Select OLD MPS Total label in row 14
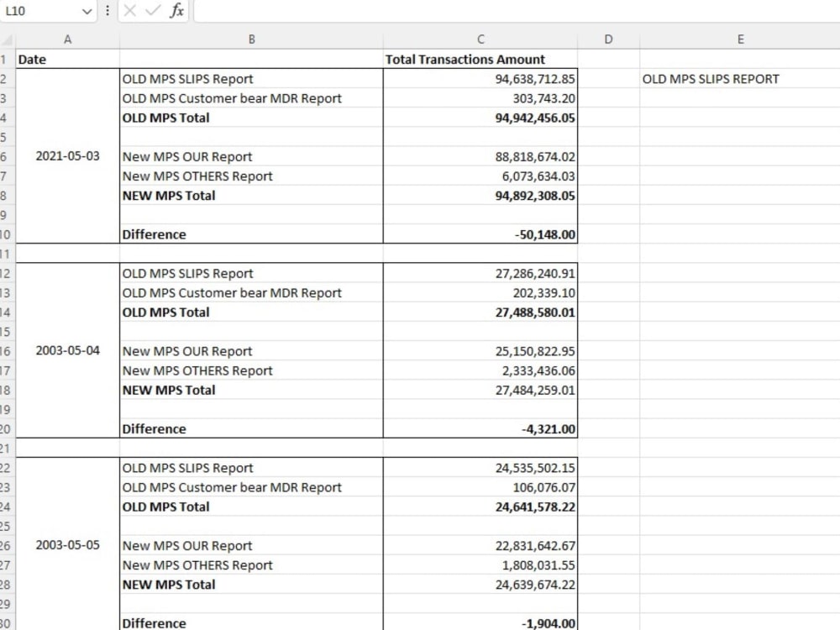840x630 pixels. coord(251,312)
